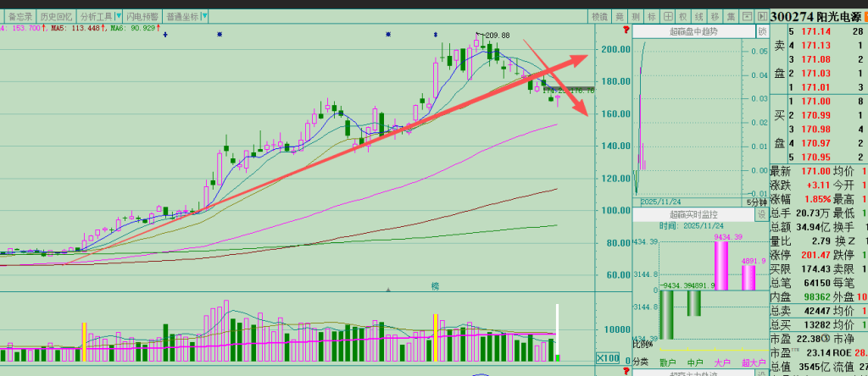
Task: Toggle the 权 price adjustment icon
Action: 682,16
